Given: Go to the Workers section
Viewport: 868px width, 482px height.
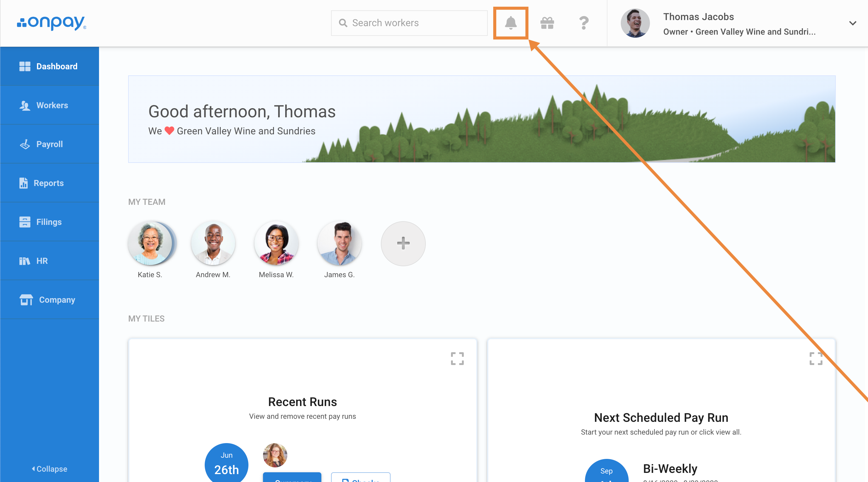Looking at the screenshot, I should tap(50, 105).
